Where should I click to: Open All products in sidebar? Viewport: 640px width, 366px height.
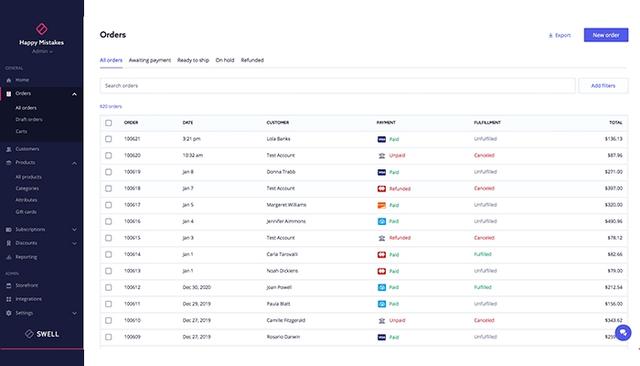coord(28,177)
